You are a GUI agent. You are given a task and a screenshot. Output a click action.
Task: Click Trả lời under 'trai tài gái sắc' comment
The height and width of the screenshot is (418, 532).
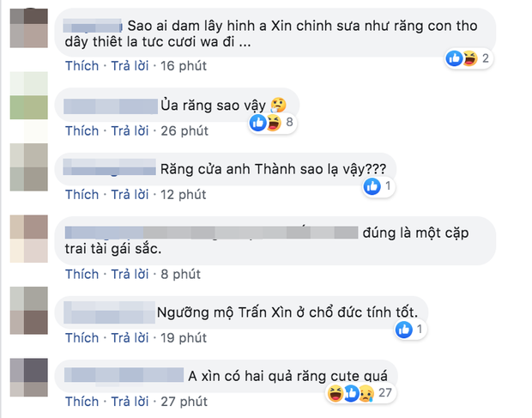click(128, 274)
